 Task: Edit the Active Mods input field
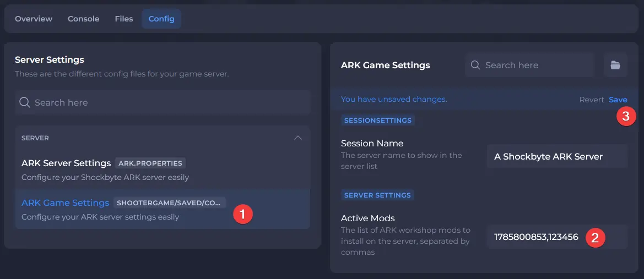pos(558,237)
